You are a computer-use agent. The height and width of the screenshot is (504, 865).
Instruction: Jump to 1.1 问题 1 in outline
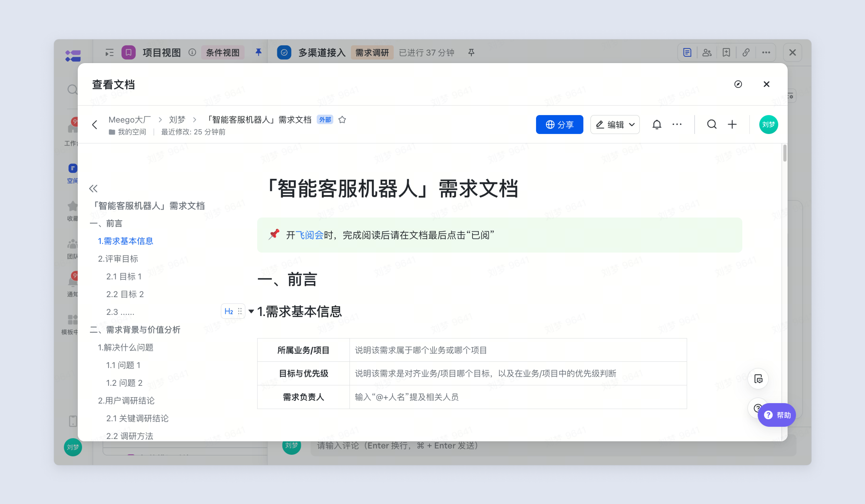coord(123,365)
